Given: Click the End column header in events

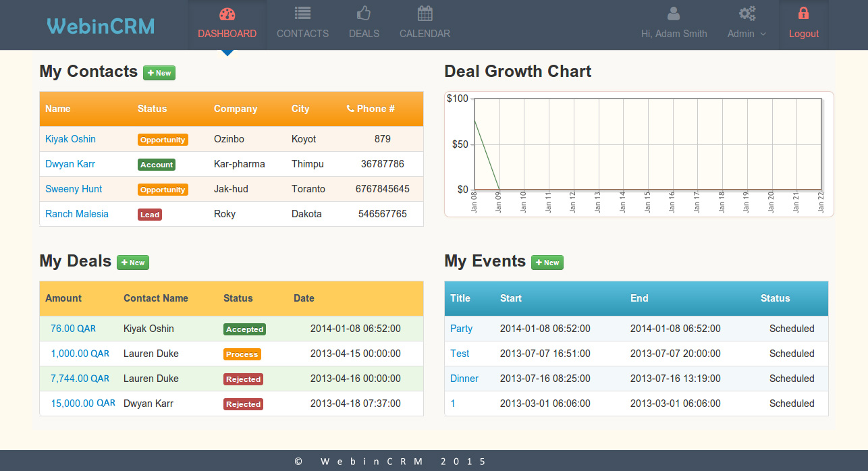Looking at the screenshot, I should 639,298.
